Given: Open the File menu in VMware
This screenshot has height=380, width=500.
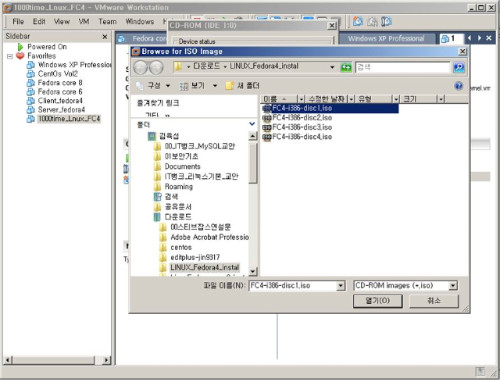Looking at the screenshot, I should pos(18,22).
